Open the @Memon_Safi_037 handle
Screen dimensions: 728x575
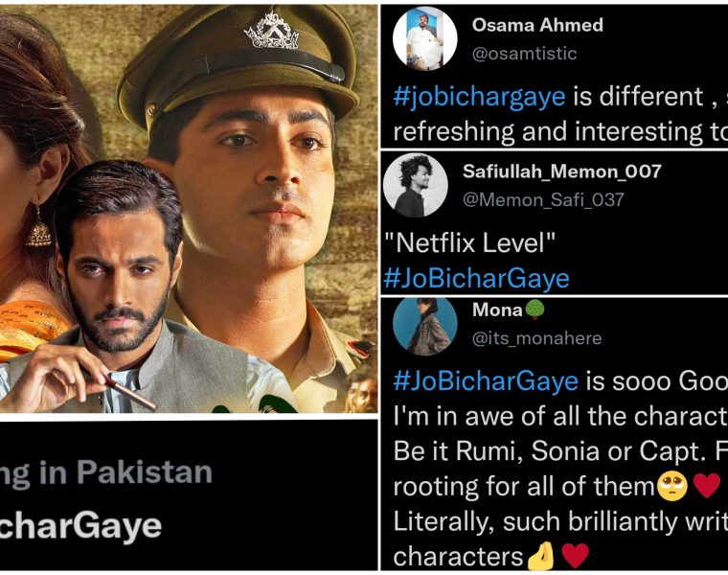pos(543,199)
